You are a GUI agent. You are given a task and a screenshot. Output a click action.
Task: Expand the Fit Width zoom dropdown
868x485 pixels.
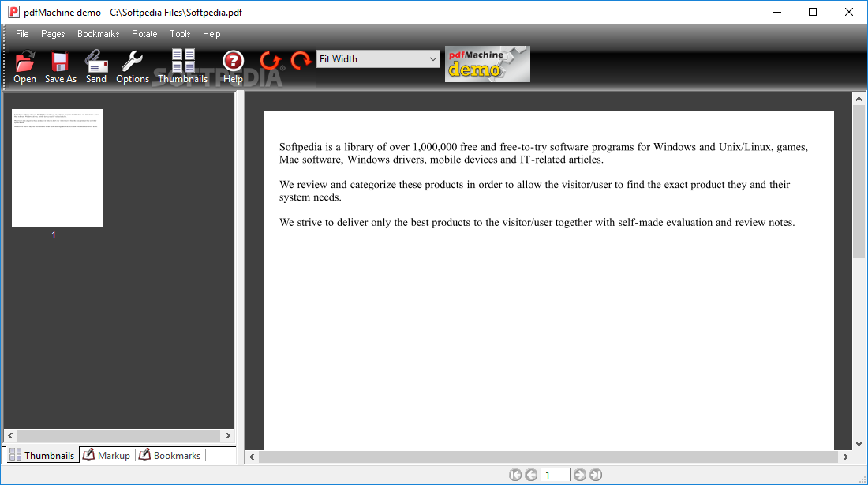pos(433,58)
